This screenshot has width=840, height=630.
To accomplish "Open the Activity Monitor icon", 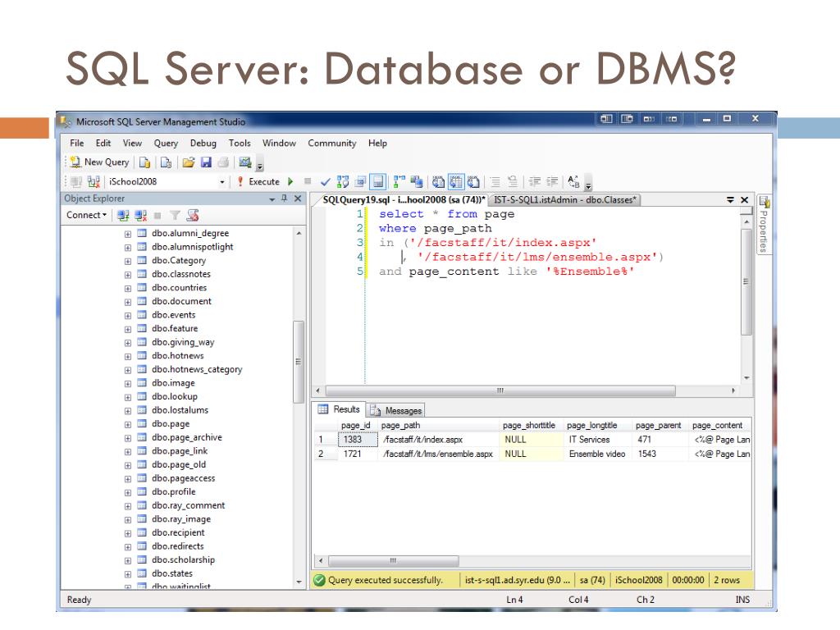I will (x=245, y=162).
